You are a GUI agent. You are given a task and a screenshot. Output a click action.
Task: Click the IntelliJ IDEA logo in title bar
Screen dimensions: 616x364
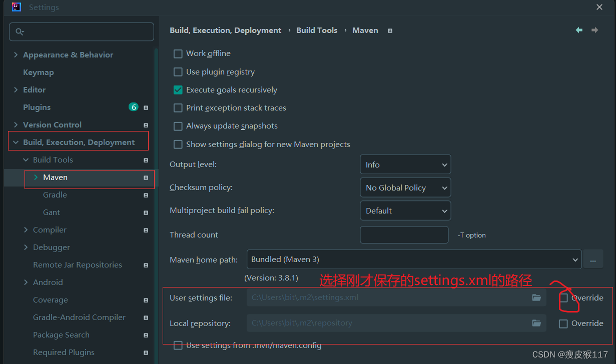(17, 7)
